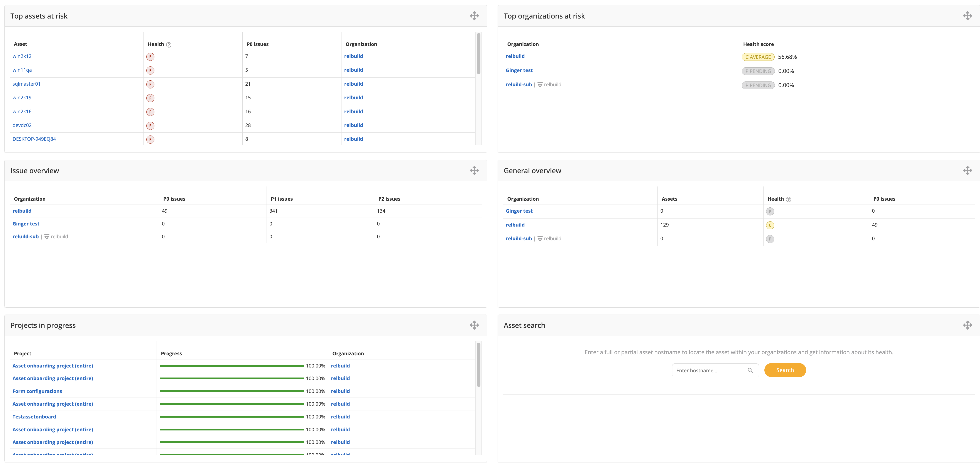Open the Testassetonboard project link
This screenshot has height=464, width=980.
click(x=34, y=417)
